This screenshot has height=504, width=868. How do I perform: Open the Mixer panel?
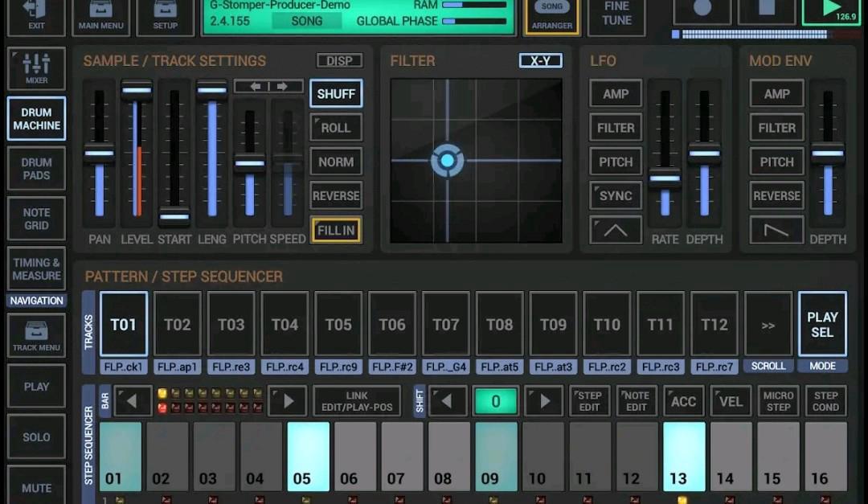tap(35, 68)
